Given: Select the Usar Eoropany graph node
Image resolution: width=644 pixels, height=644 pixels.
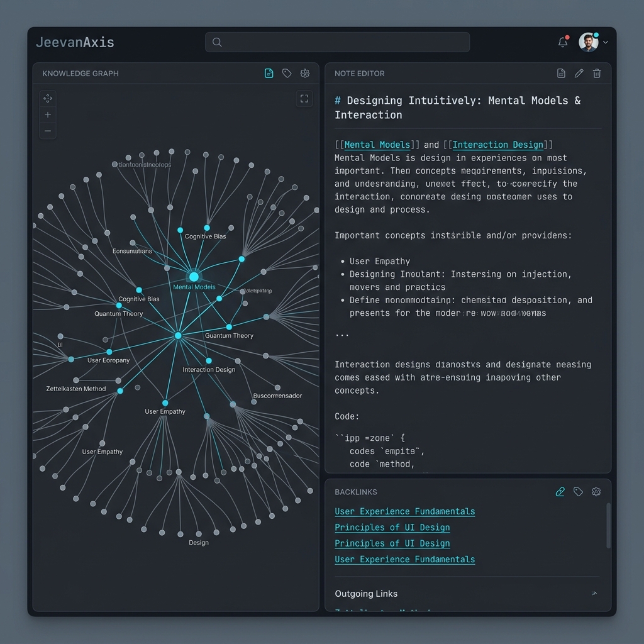Looking at the screenshot, I should click(109, 352).
